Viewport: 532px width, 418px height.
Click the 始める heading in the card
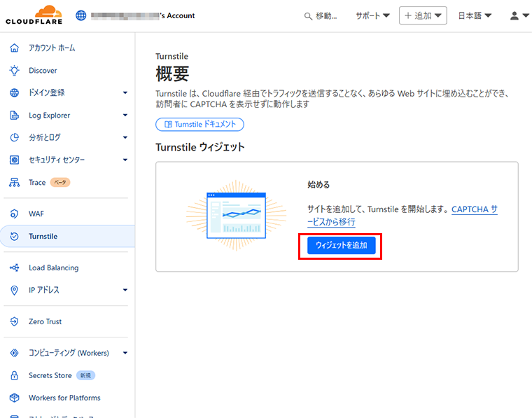tap(318, 185)
